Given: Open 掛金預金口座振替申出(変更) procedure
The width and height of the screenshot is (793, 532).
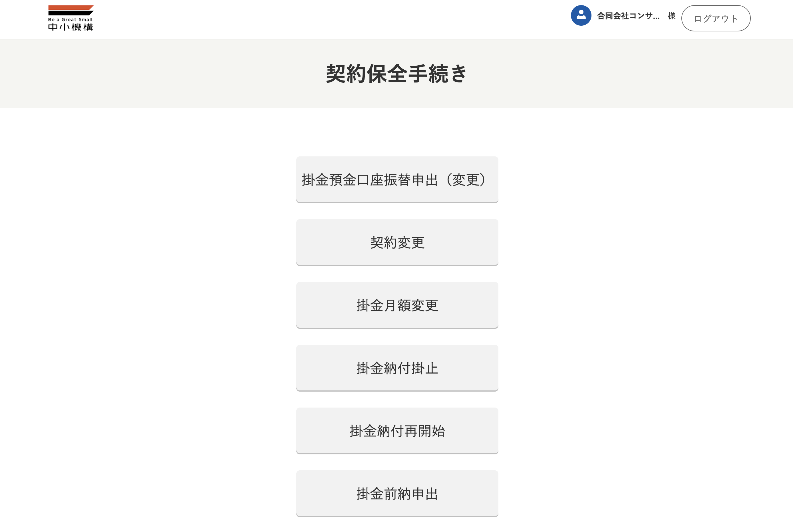Looking at the screenshot, I should coord(397,180).
